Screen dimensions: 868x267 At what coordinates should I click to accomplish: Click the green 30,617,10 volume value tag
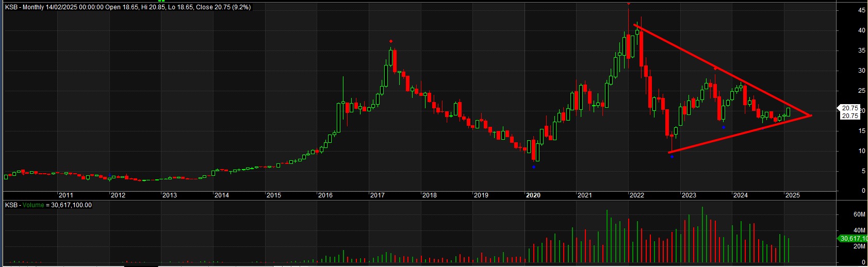pyautogui.click(x=853, y=238)
